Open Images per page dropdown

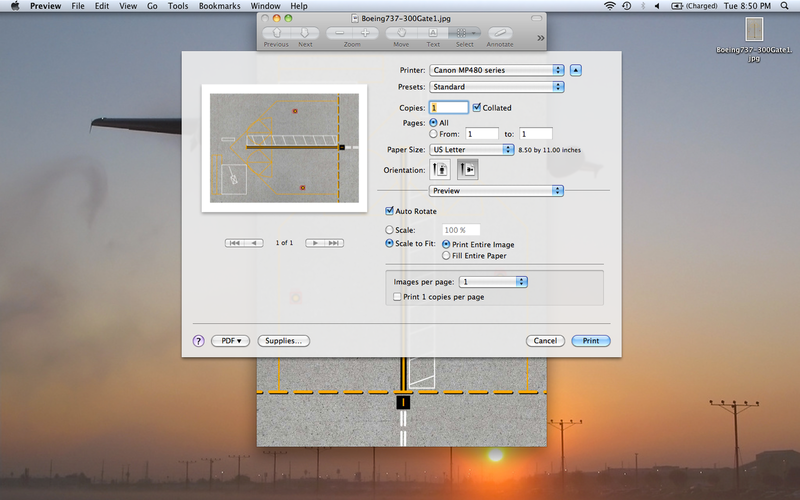(493, 282)
